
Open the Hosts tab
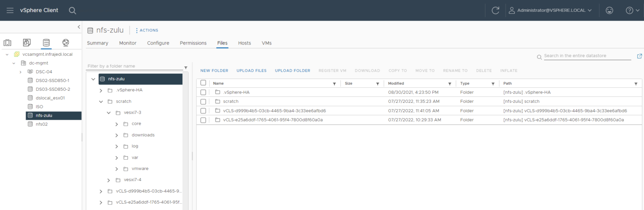pos(244,43)
